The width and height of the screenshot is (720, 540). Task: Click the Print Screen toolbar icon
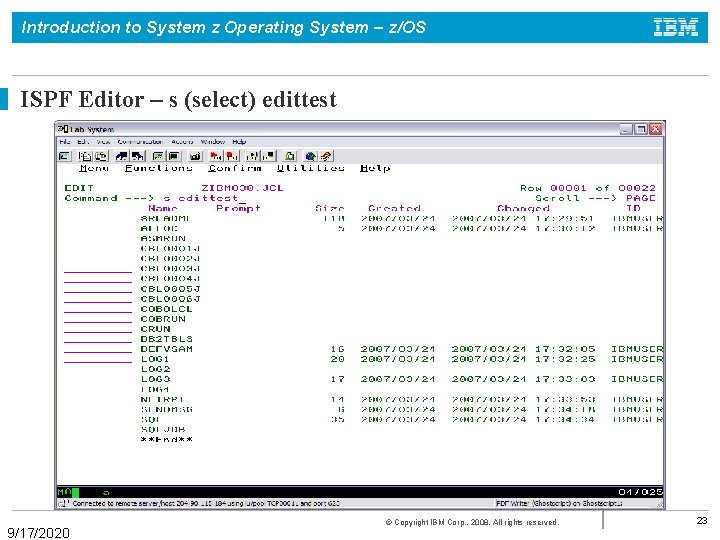pos(65,156)
